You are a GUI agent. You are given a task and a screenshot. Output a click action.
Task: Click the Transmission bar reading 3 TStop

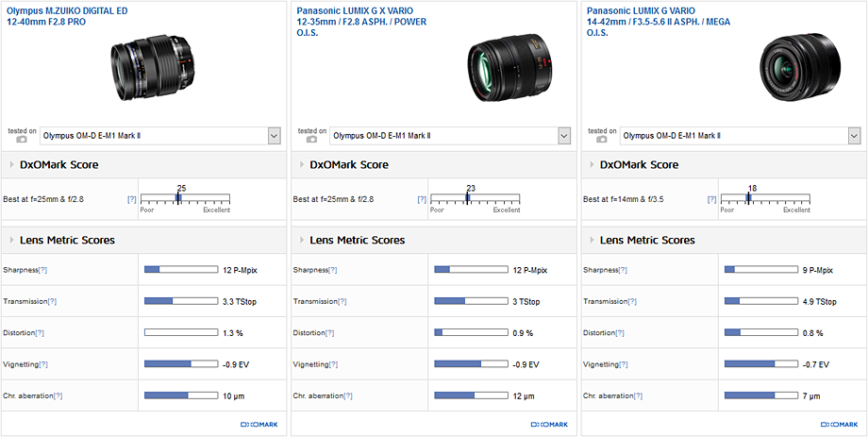(471, 301)
